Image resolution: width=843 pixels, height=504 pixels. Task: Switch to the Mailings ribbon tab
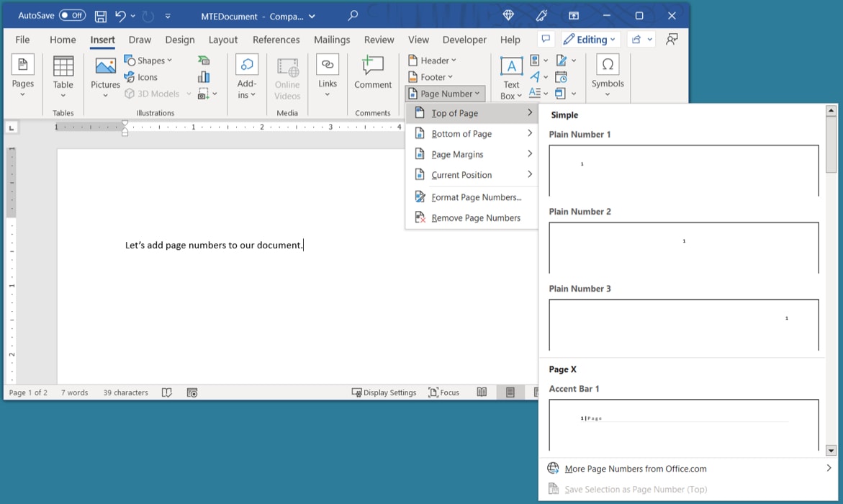pyautogui.click(x=332, y=40)
